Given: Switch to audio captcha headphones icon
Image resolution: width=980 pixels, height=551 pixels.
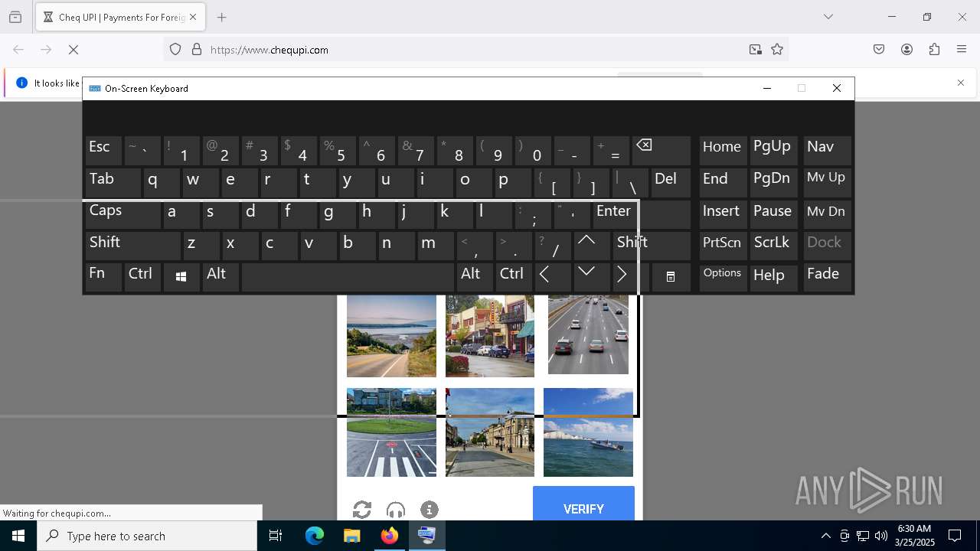Looking at the screenshot, I should point(396,510).
